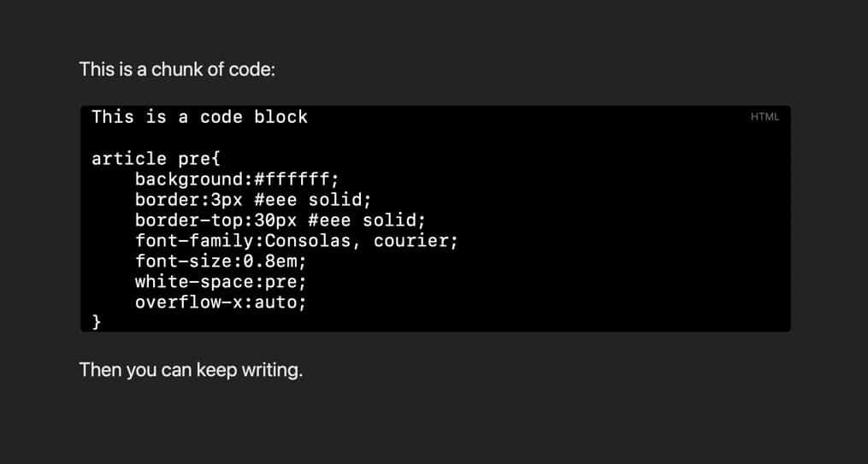Image resolution: width=868 pixels, height=464 pixels.
Task: Place cursor in "This is a code block" line
Action: (x=199, y=117)
